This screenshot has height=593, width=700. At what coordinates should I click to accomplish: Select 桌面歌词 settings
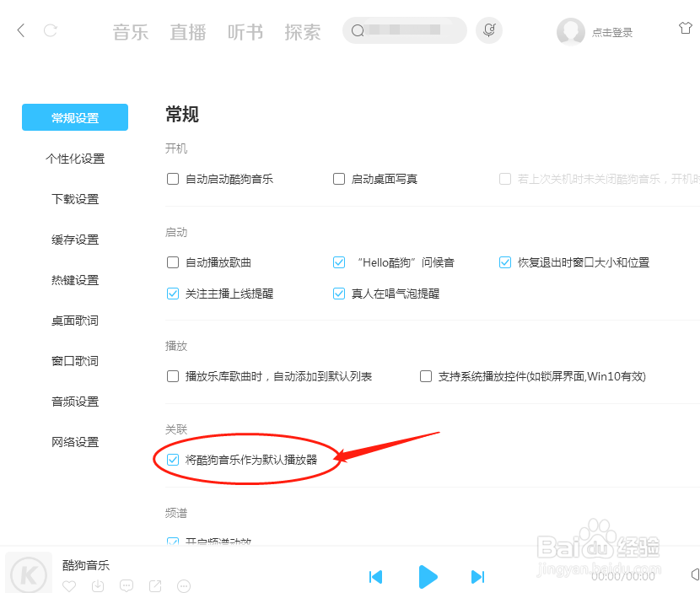tap(75, 321)
